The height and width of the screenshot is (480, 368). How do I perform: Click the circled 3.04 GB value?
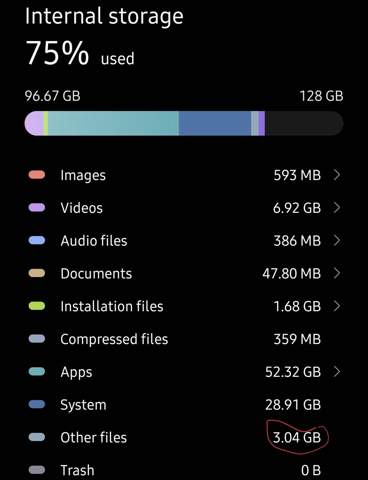(x=297, y=437)
